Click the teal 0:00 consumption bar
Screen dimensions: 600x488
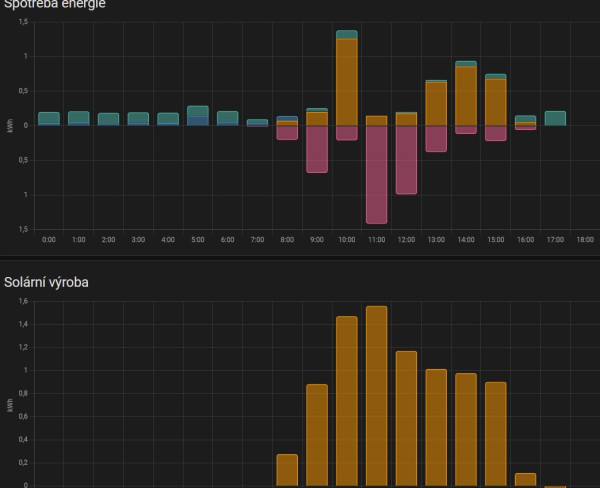49,118
